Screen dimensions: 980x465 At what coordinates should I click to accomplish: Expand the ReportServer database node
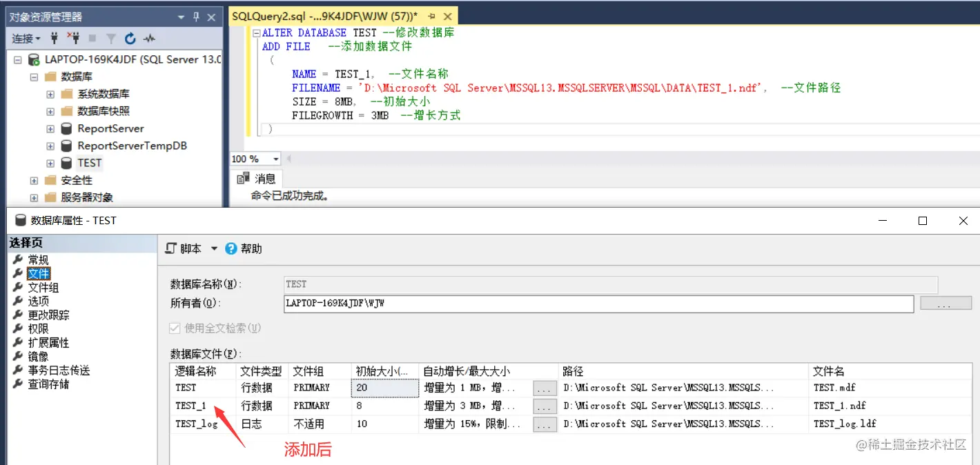tap(50, 129)
